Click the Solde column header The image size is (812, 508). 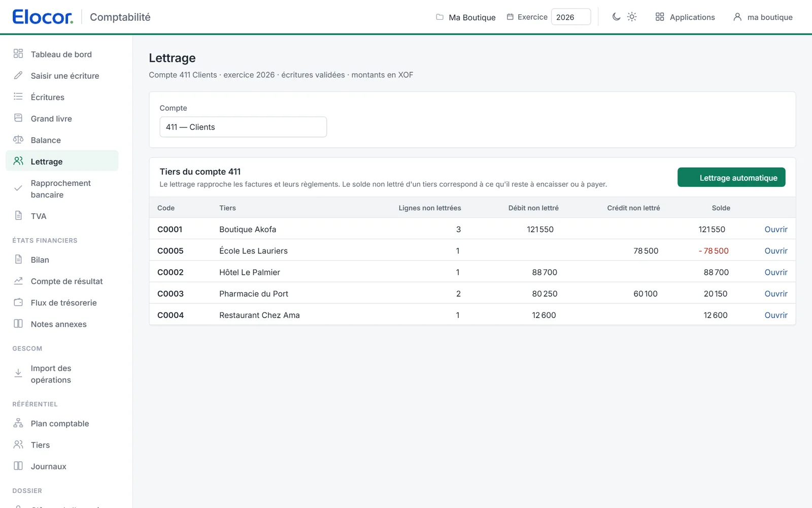coord(721,208)
